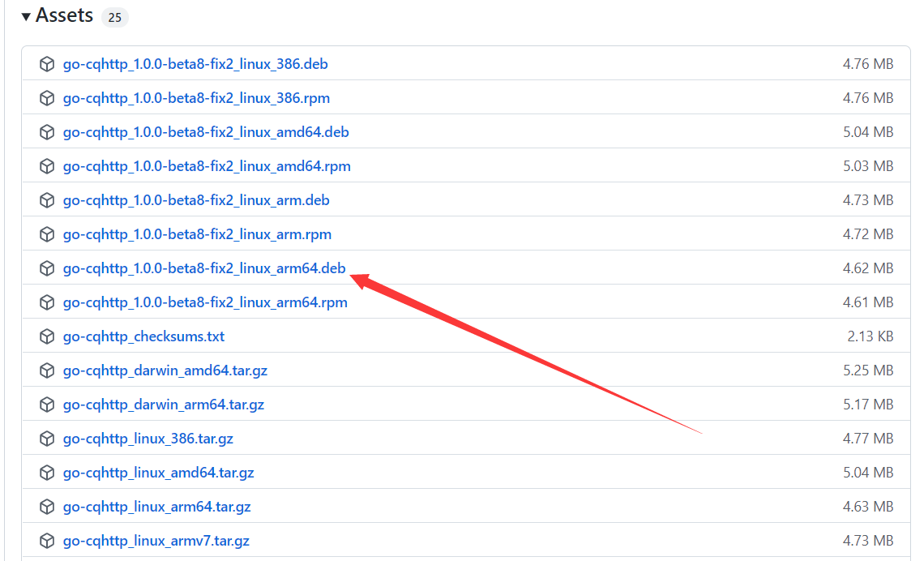Click package icon beside linux_386.tar.gz
Image resolution: width=924 pixels, height=561 pixels.
tap(47, 439)
